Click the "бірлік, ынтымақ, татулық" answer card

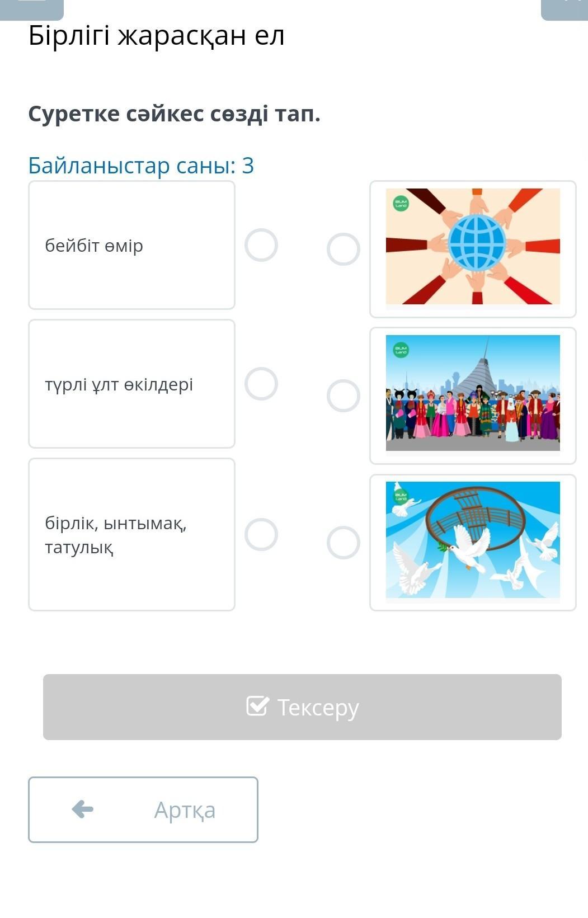[131, 534]
